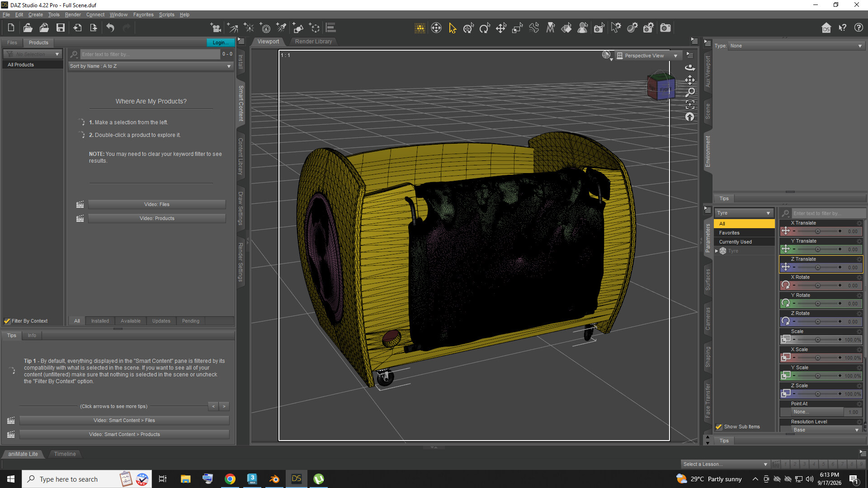Click Video: Smart Content > Products button
868x488 pixels.
pos(124,434)
